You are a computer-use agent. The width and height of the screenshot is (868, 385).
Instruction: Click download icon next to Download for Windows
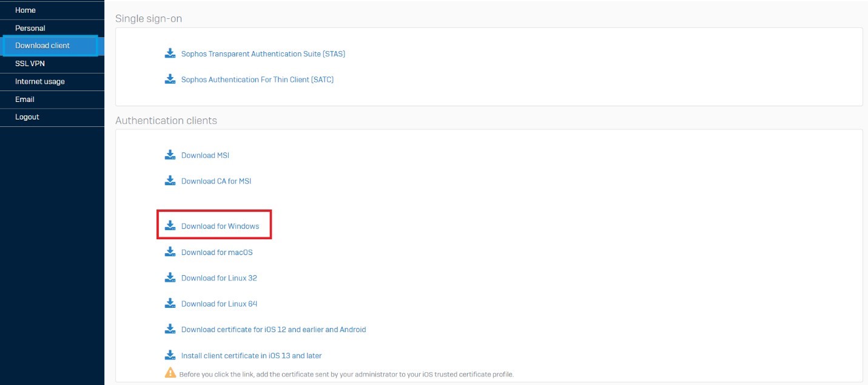(x=170, y=226)
